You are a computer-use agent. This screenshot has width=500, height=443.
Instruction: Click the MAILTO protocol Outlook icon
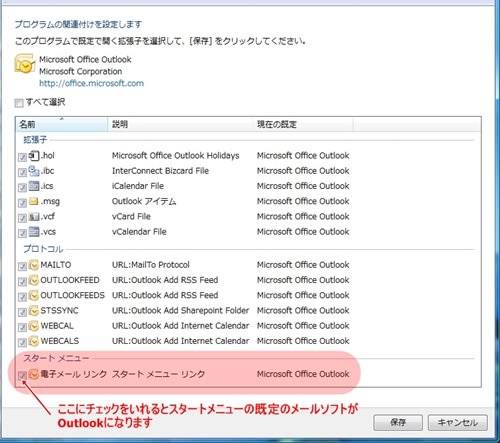[34, 265]
